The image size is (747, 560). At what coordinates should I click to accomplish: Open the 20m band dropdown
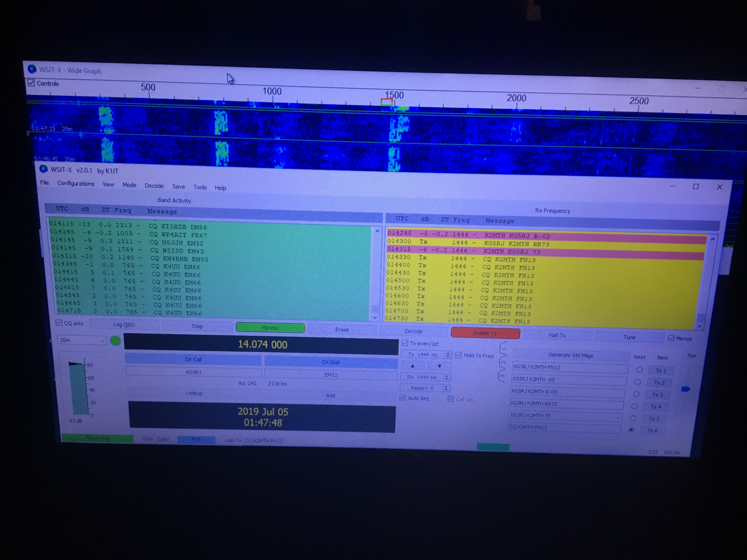tap(82, 340)
